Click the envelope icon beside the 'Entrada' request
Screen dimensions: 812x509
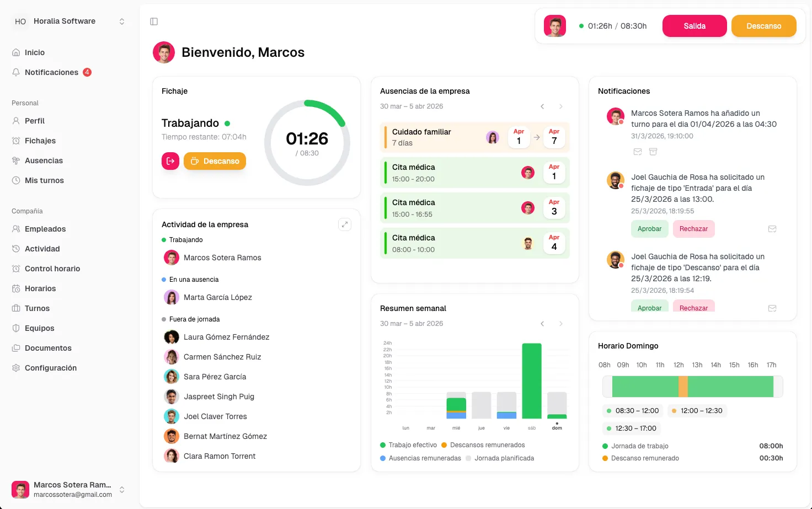[772, 229]
